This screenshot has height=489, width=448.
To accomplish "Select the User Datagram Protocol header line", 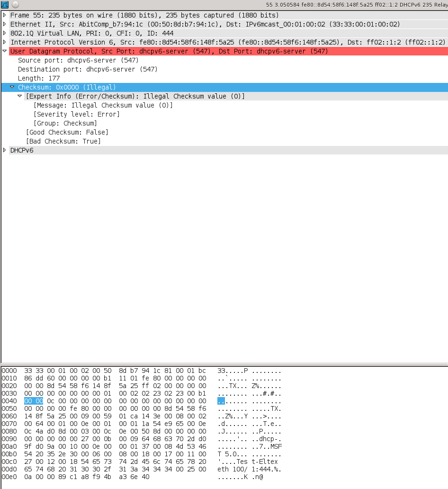I will tap(229, 52).
